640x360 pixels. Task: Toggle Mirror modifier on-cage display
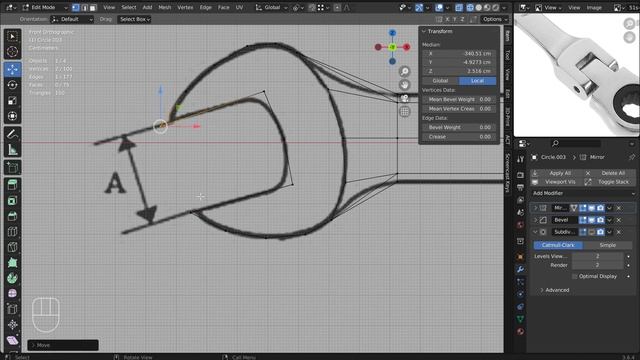(574, 208)
